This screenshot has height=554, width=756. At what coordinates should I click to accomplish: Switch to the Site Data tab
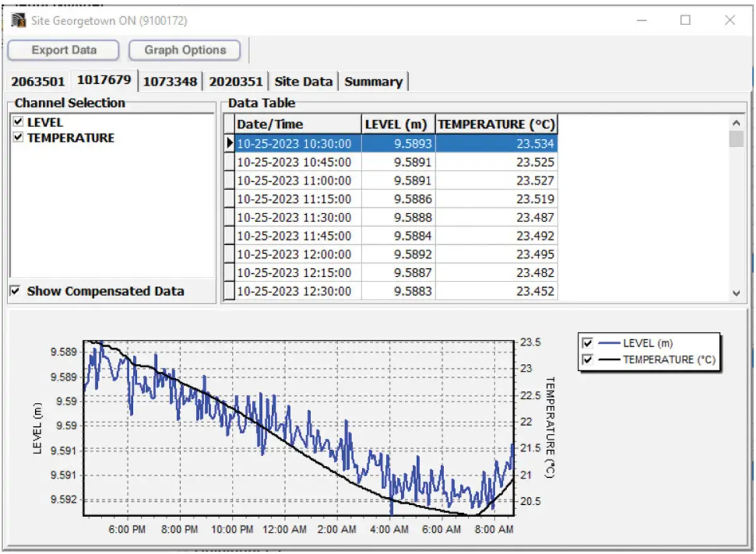[x=302, y=81]
